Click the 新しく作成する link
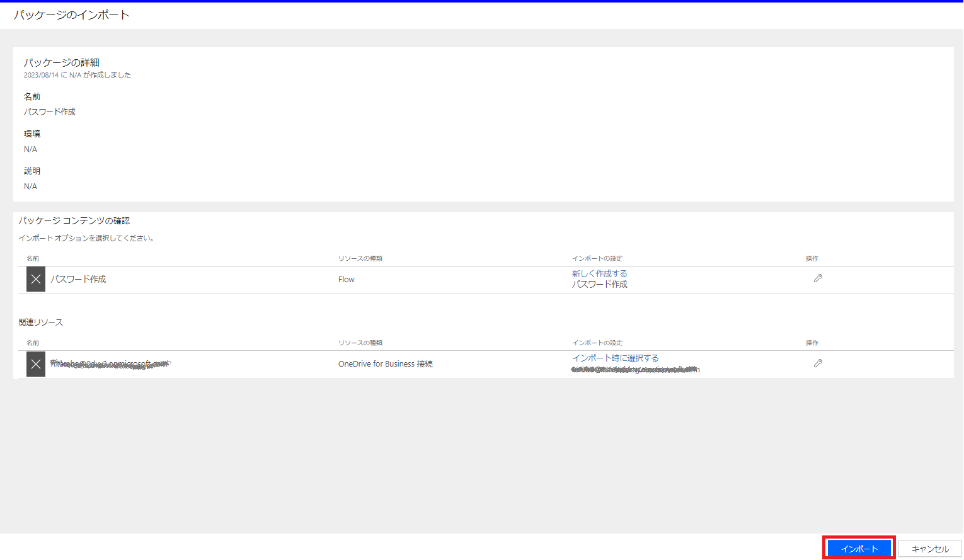This screenshot has width=964, height=560. click(599, 273)
